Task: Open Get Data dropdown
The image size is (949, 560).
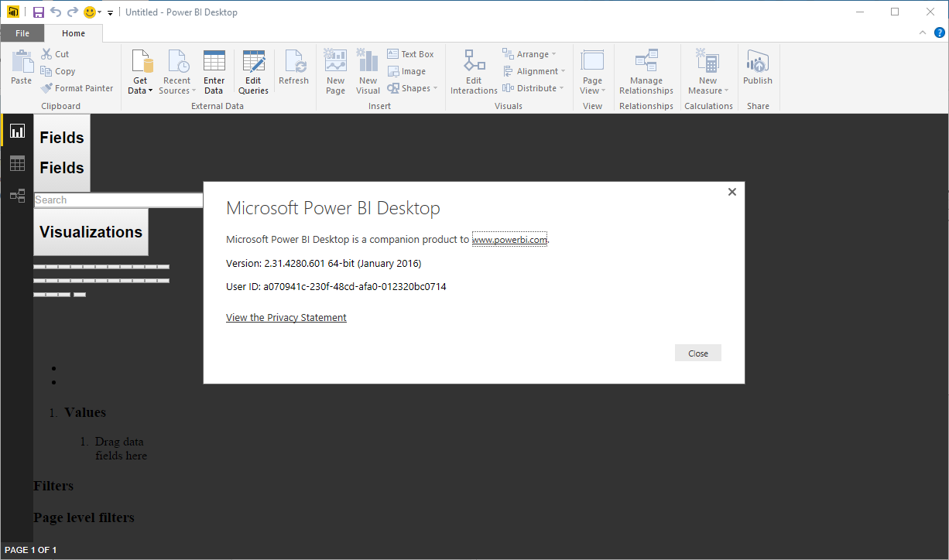Action: point(140,72)
